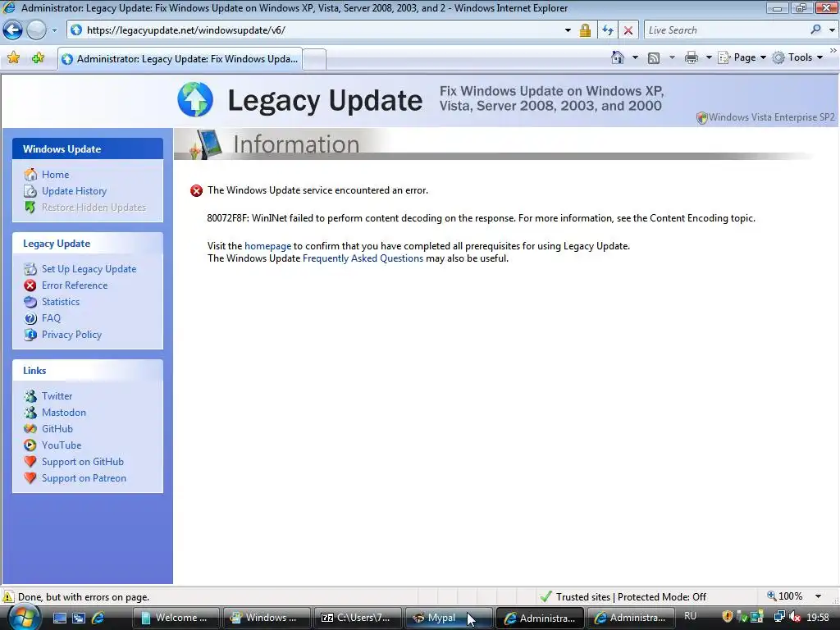Click the browser Forward arrow button
The height and width of the screenshot is (630, 840).
pos(36,30)
